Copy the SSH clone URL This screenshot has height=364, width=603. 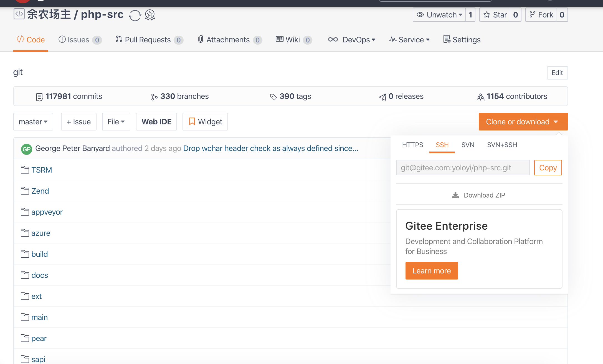click(548, 168)
